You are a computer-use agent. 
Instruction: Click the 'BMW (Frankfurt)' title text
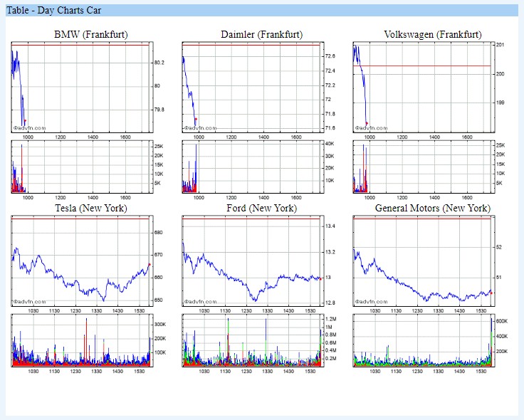[x=91, y=34]
